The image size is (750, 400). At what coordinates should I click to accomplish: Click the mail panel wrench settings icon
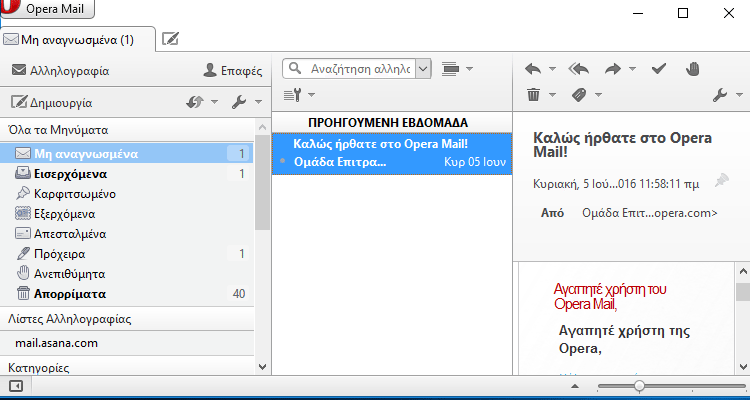(239, 102)
